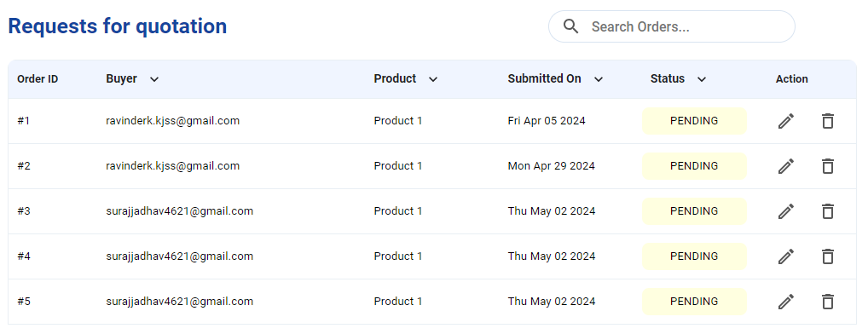The image size is (868, 334).
Task: Edit order #5 with pencil icon
Action: pos(786,302)
